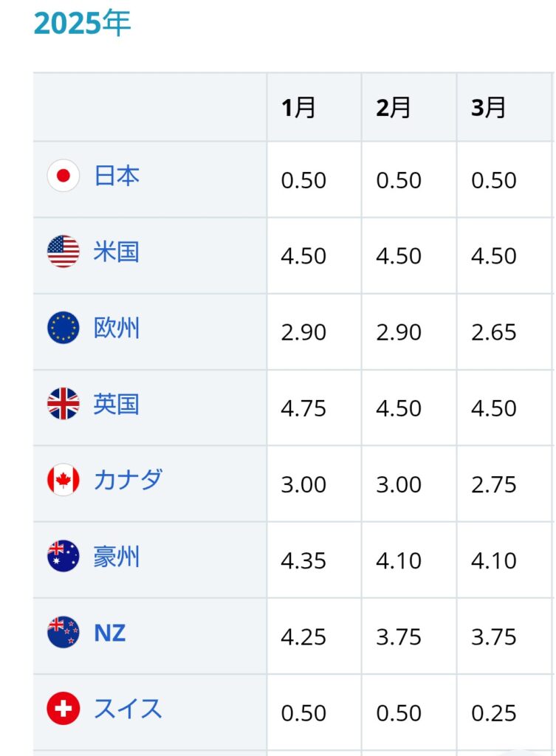Screen dimensions: 556x756
Task: Click the Japan flag icon
Action: (x=64, y=176)
